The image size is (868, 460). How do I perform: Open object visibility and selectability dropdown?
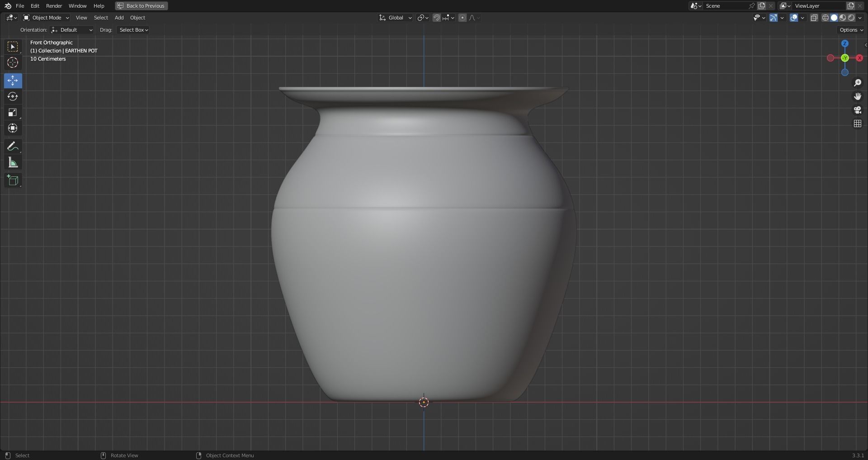point(759,18)
